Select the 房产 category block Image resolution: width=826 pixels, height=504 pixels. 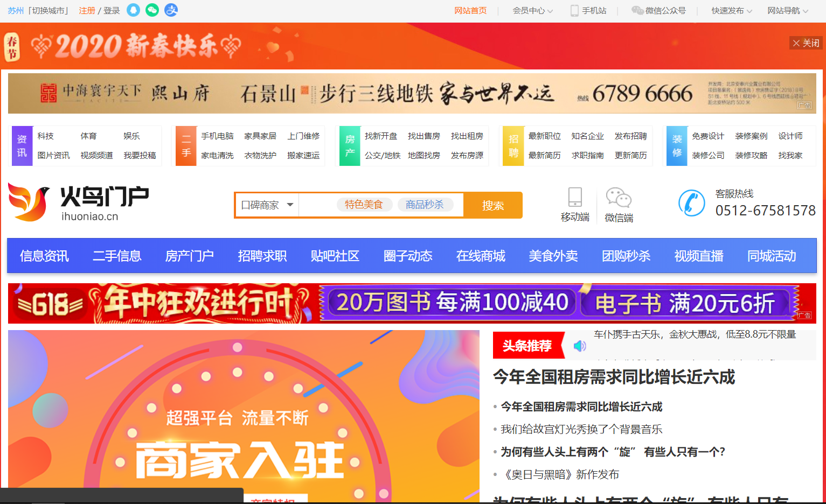click(x=350, y=146)
